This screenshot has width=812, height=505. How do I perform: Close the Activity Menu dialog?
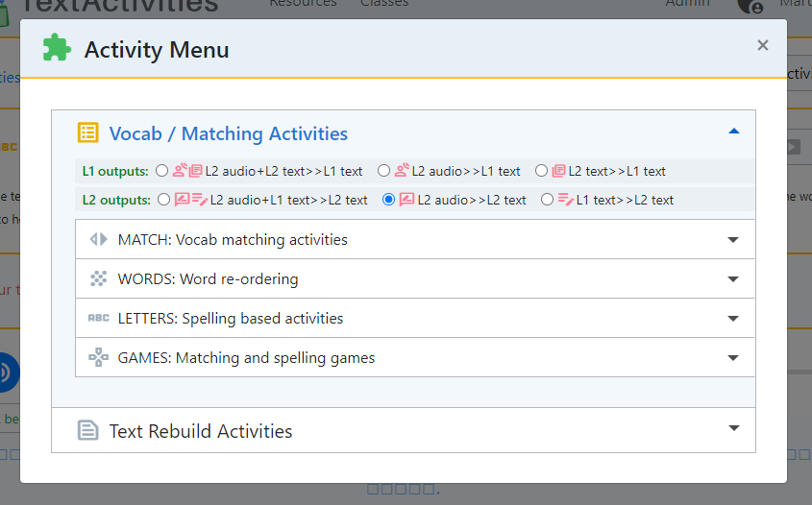762,45
